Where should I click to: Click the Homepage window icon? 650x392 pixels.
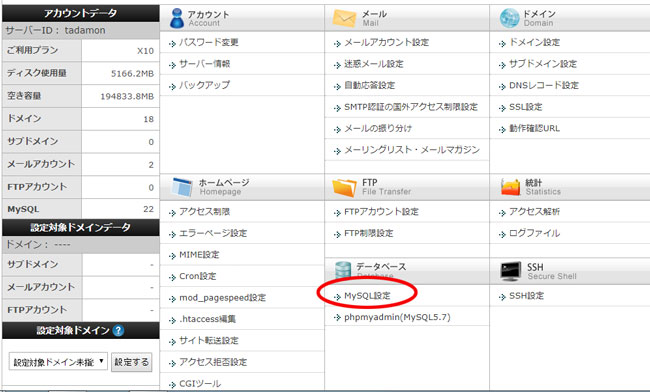coord(182,187)
